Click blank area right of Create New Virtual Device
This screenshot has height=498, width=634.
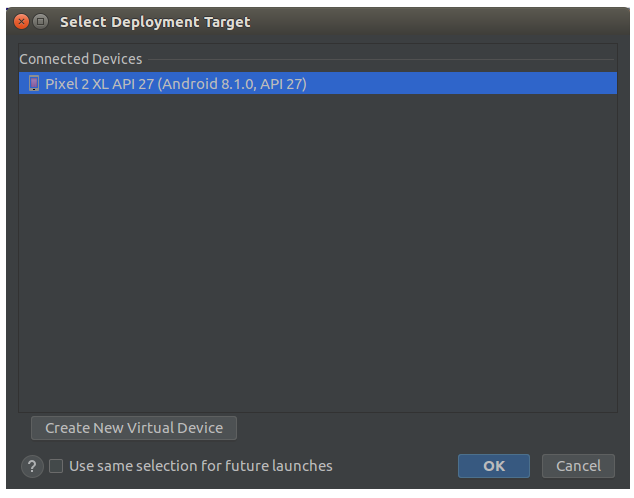(x=420, y=428)
